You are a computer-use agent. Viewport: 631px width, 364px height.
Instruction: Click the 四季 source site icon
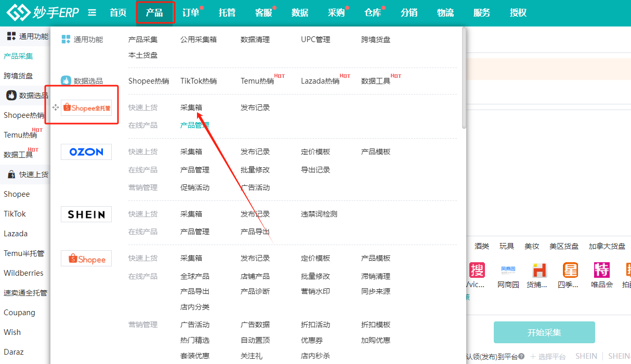pos(570,270)
